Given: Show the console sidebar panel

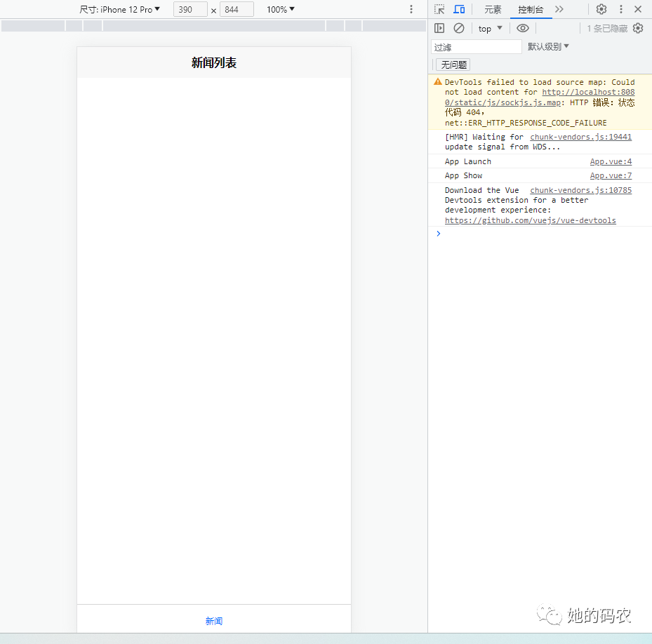Looking at the screenshot, I should pos(439,28).
